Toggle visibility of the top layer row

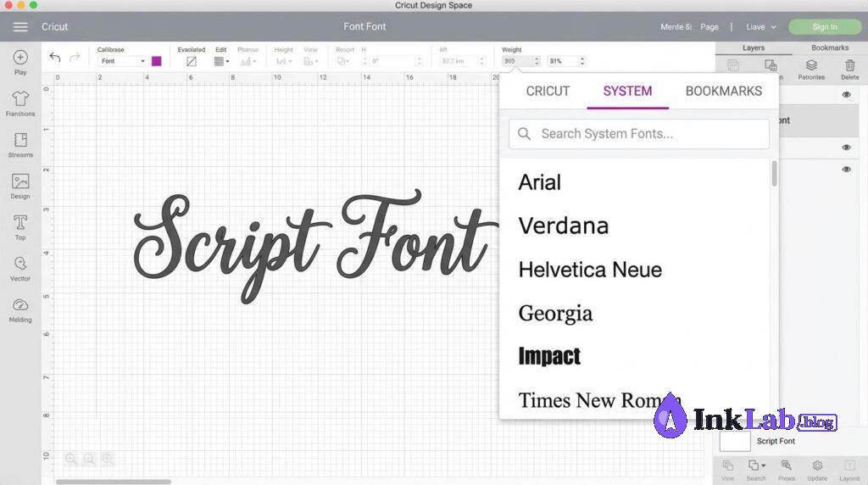tap(847, 95)
